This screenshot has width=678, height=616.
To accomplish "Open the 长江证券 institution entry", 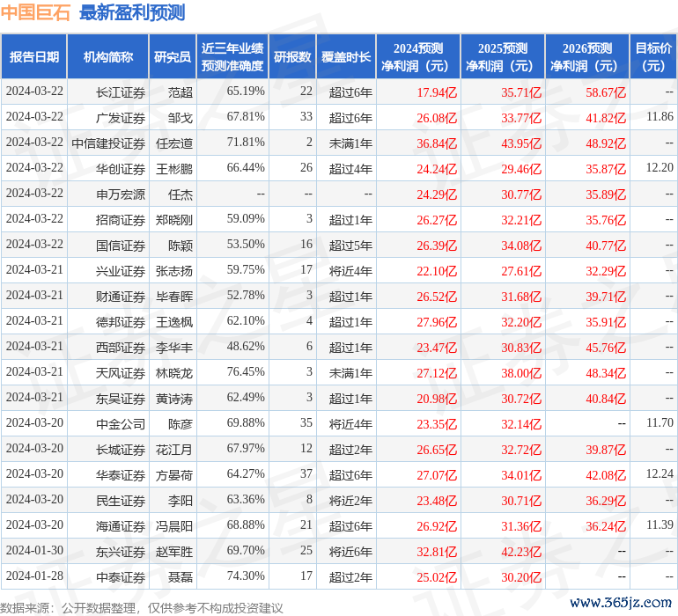I will [x=121, y=92].
